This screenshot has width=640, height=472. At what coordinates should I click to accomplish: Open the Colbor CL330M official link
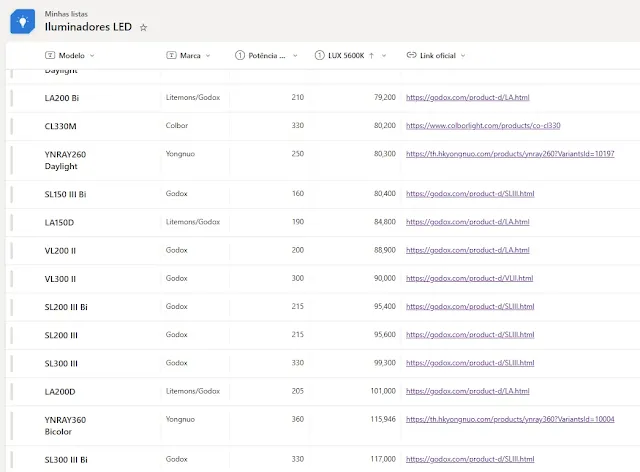click(483, 126)
